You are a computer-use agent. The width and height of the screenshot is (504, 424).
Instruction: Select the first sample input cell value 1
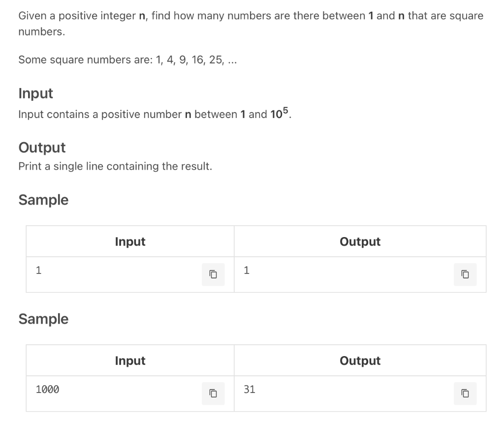[x=38, y=271]
